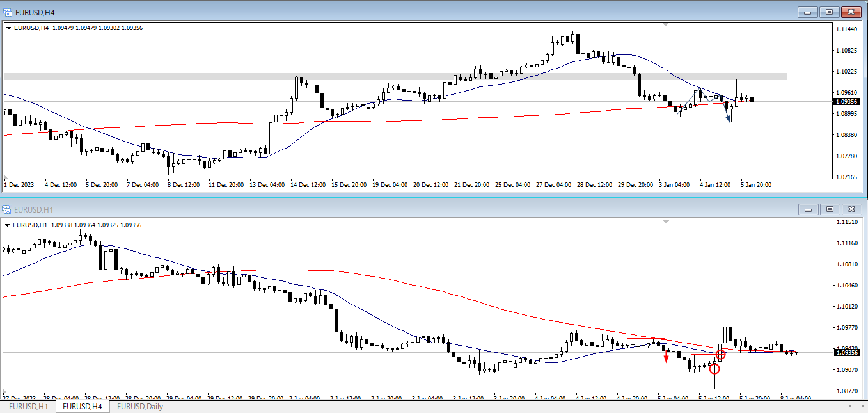The image size is (868, 413).
Task: Click the EURUSD,H4 window title icon
Action: click(7, 12)
